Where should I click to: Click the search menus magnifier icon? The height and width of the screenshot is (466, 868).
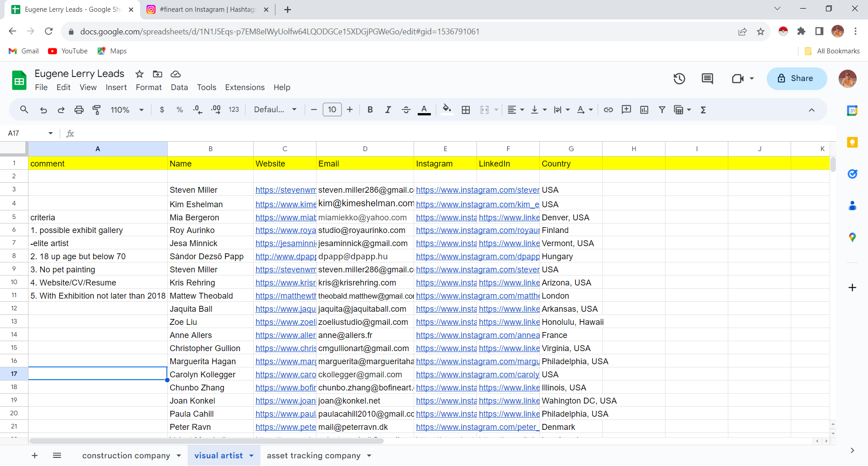tap(24, 109)
